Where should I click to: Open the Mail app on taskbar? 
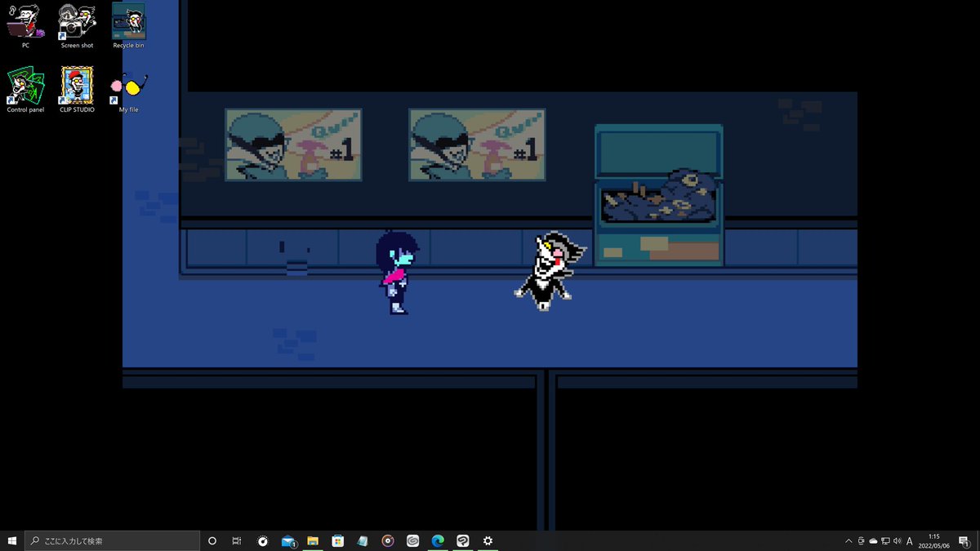point(288,540)
